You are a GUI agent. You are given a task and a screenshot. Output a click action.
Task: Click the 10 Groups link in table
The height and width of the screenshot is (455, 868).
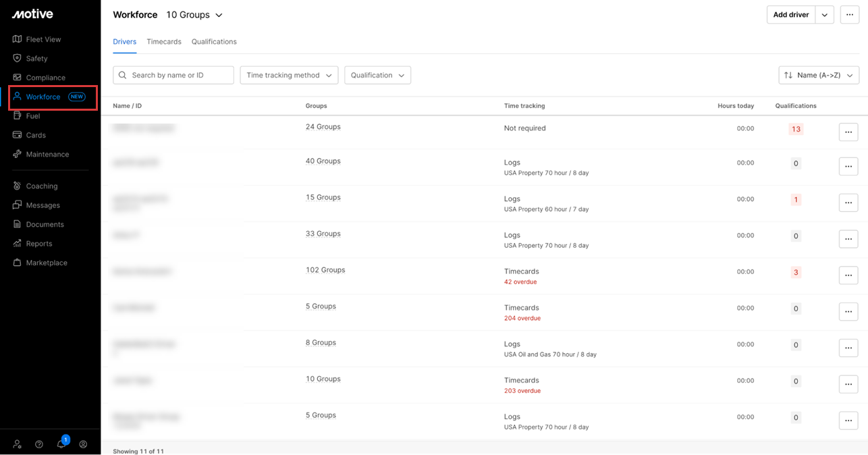pos(323,379)
